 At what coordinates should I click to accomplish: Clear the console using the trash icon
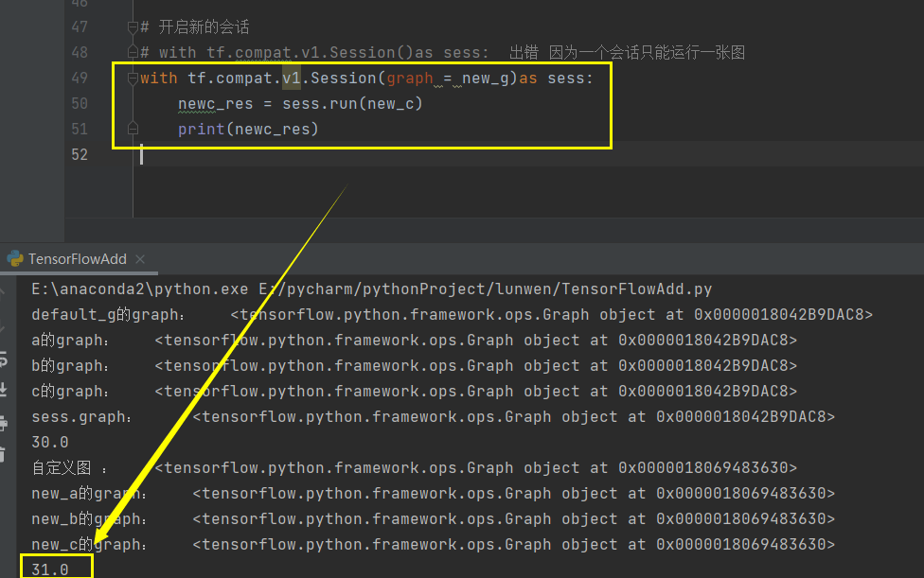tap(9, 452)
